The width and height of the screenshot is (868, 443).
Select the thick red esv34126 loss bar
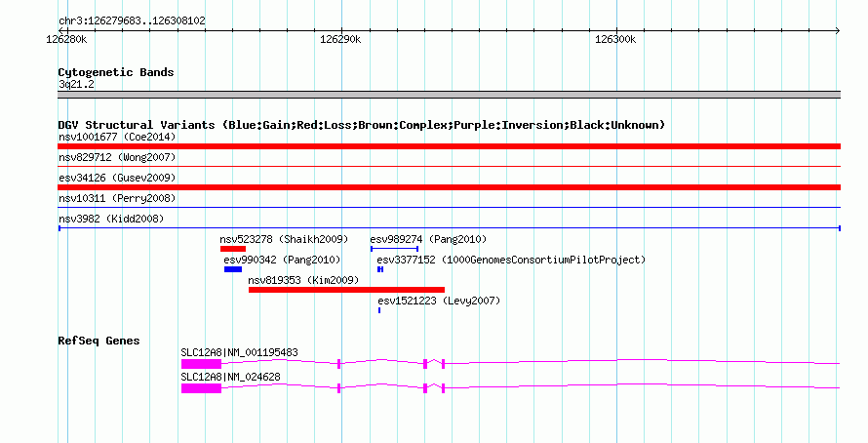pyautogui.click(x=449, y=187)
